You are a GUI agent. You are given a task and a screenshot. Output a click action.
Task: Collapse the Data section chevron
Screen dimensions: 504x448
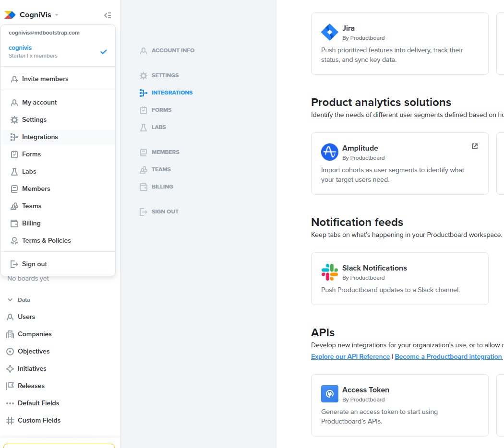point(10,300)
